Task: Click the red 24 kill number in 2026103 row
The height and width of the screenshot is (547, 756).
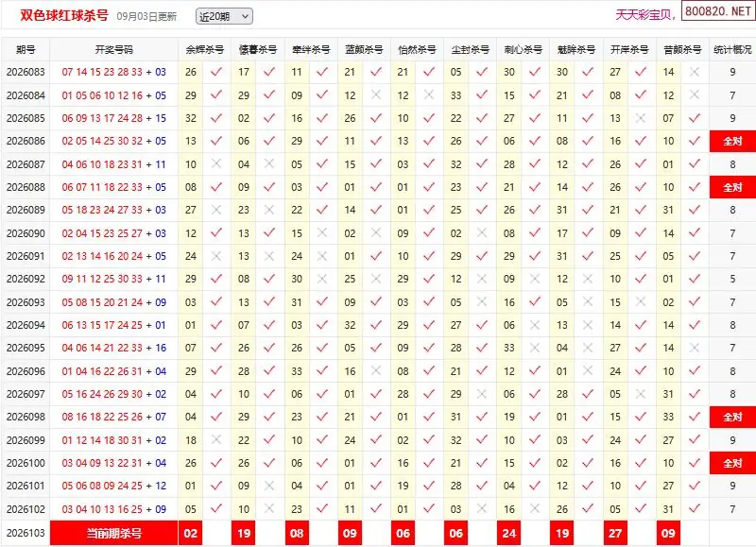Action: click(508, 533)
